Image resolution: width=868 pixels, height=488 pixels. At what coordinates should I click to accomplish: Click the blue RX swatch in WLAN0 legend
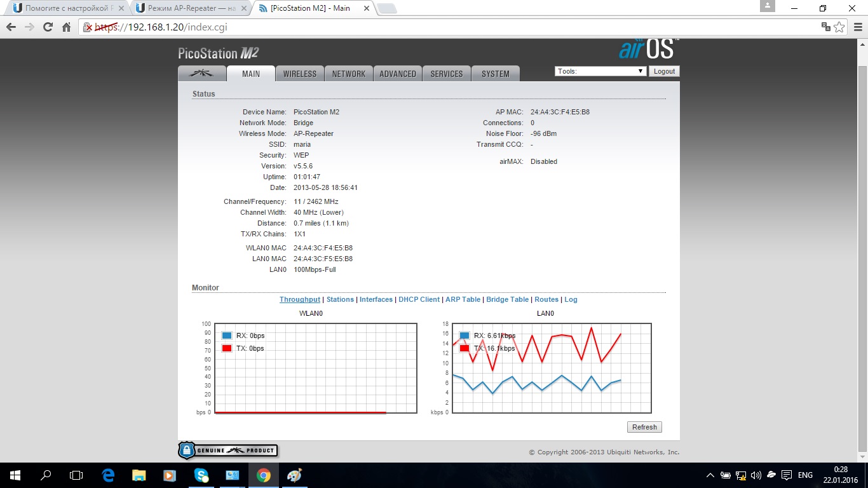pos(226,335)
